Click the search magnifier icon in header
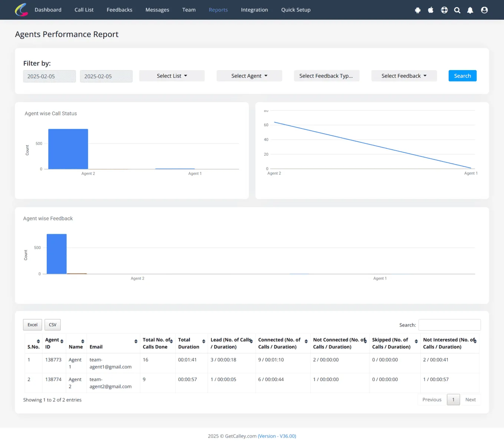 [457, 10]
